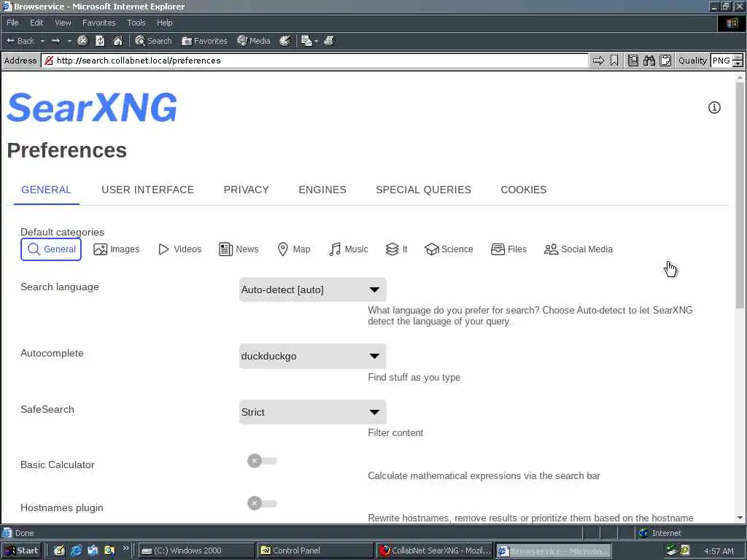
Task: Open the Autocomplete duckduckgo dropdown
Action: tap(312, 356)
